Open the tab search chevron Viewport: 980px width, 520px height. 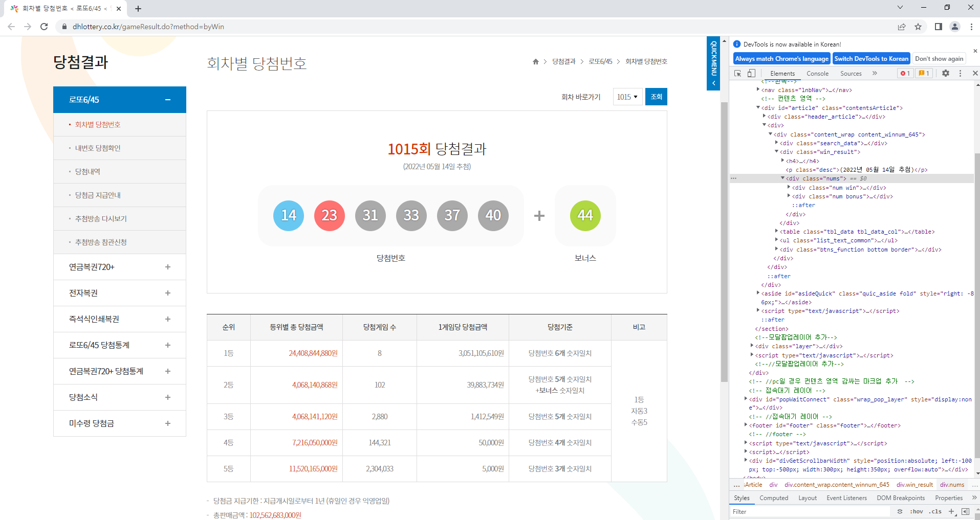[900, 7]
